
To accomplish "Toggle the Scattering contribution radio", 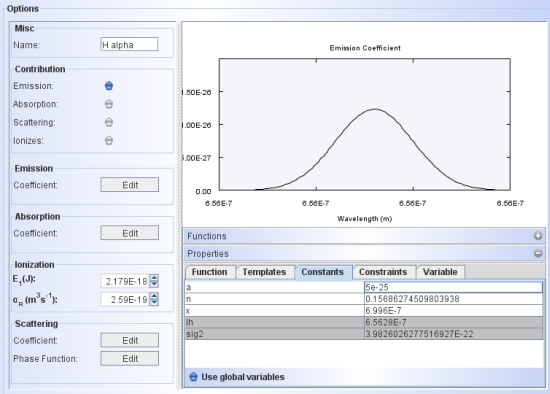I will pyautogui.click(x=109, y=122).
